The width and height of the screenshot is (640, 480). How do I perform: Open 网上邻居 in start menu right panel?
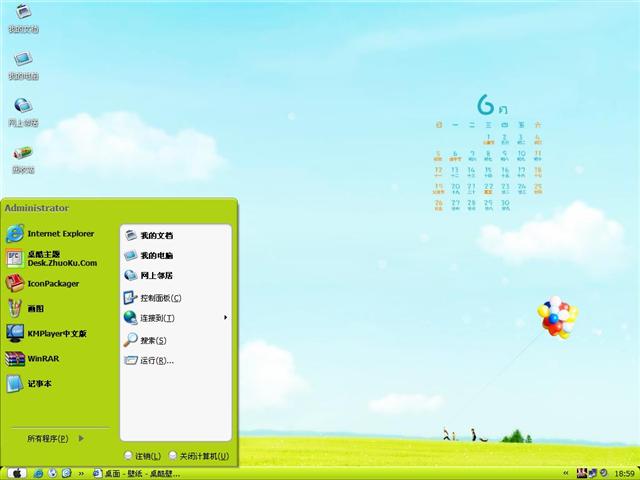(149, 276)
